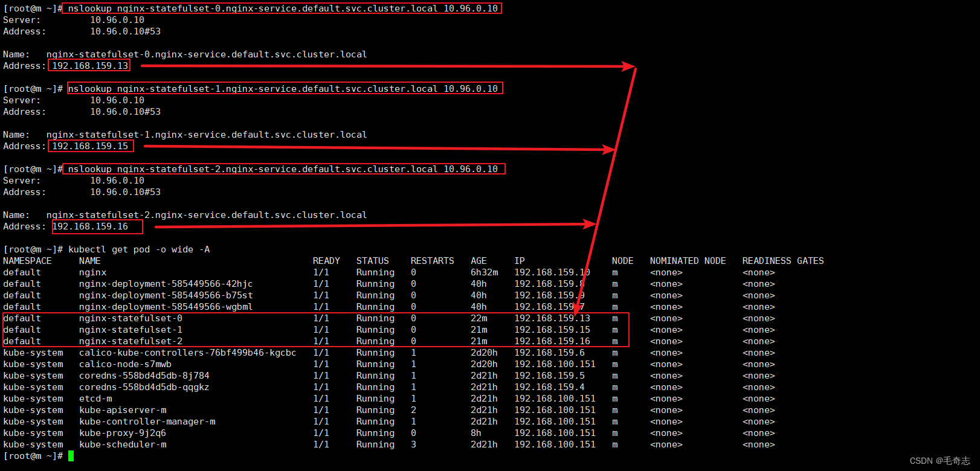Image resolution: width=980 pixels, height=471 pixels.
Task: Click pod name kube-proxy-9j2q6
Action: click(123, 433)
